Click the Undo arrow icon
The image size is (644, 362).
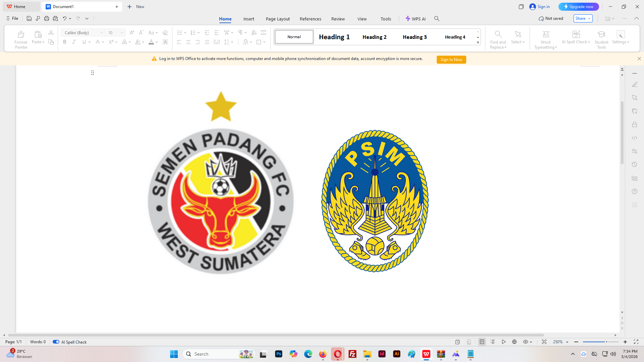pos(64,19)
